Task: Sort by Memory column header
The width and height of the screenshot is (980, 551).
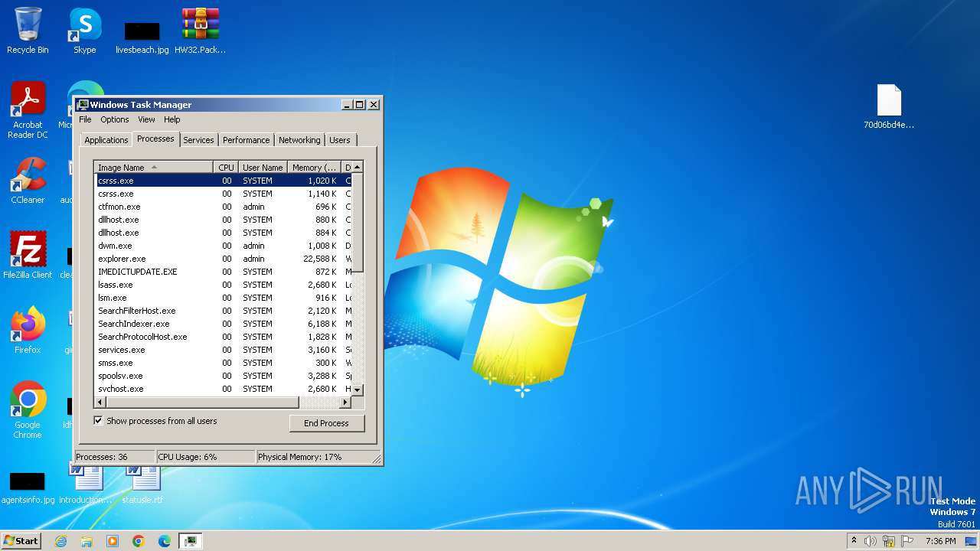Action: click(315, 168)
